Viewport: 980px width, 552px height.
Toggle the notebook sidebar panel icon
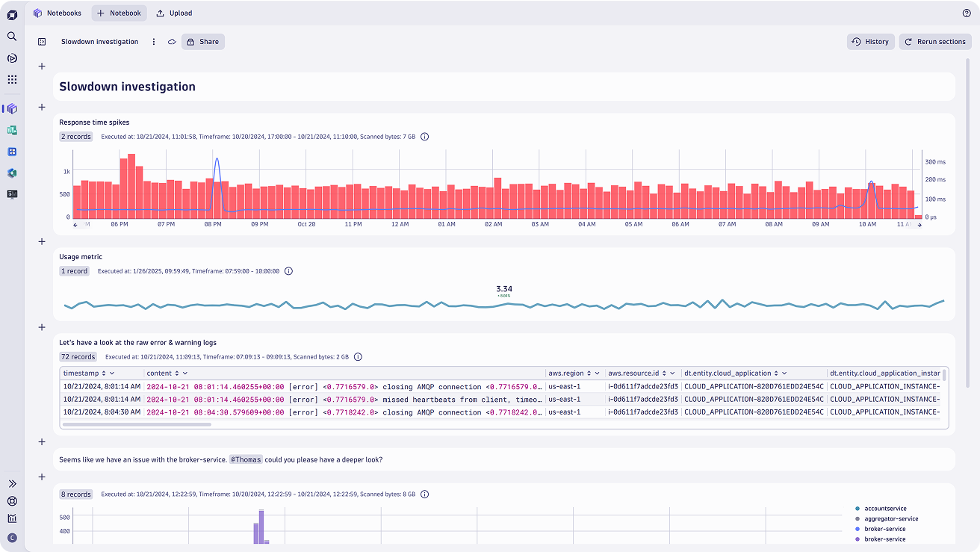(42, 42)
